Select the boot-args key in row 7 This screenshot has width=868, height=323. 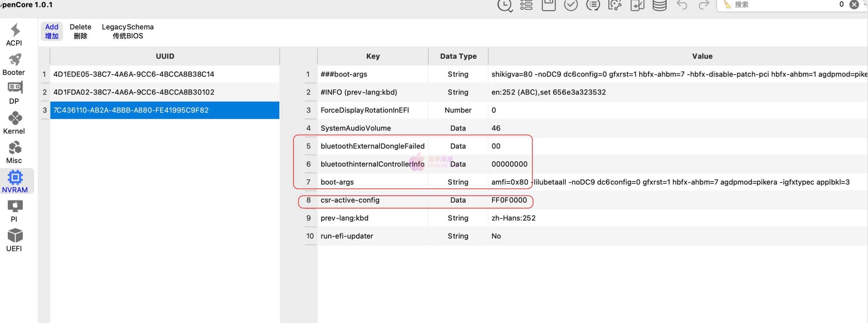coord(373,182)
